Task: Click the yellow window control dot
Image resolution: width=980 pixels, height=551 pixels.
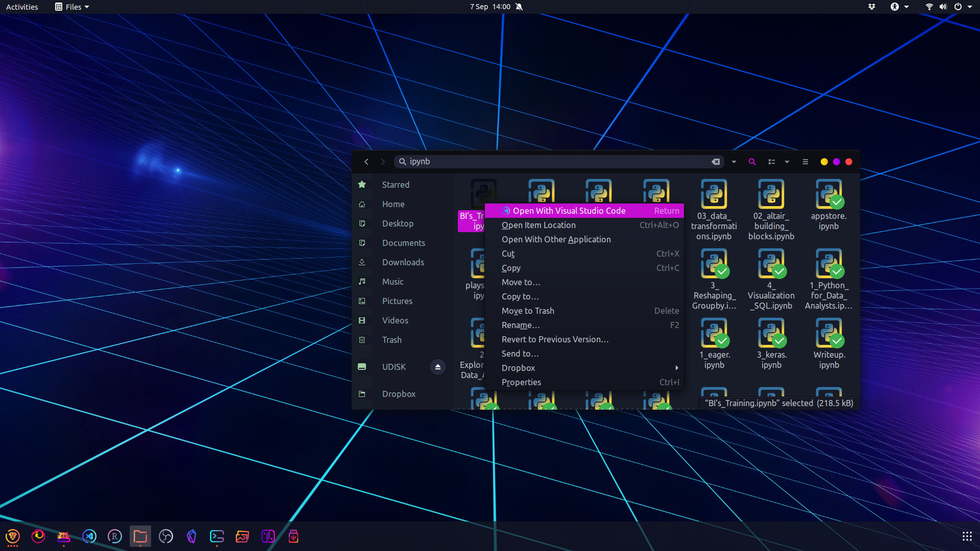Action: pos(824,162)
